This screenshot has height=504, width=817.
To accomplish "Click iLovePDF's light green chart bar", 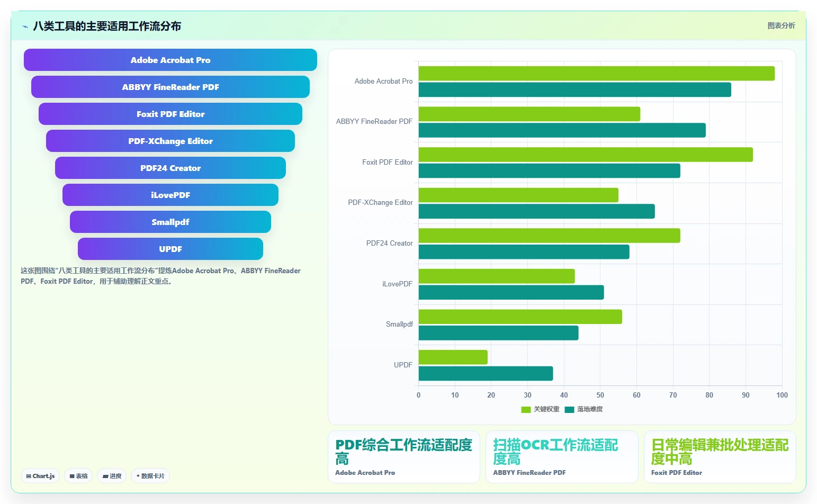I will coord(497,276).
